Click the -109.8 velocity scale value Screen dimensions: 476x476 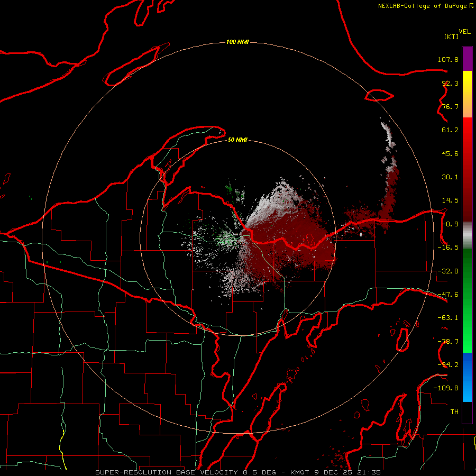click(x=446, y=388)
